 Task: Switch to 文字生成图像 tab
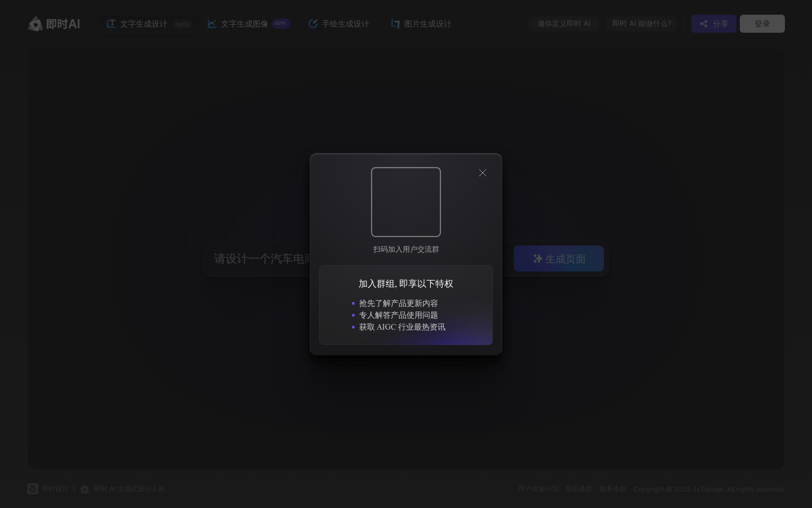point(248,24)
